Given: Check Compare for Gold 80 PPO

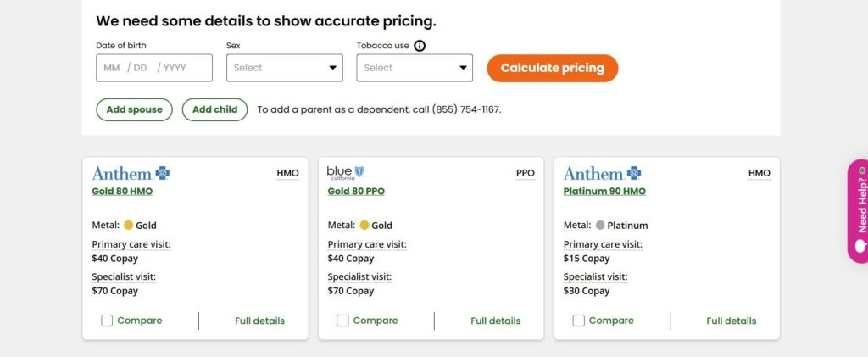Looking at the screenshot, I should [x=342, y=321].
